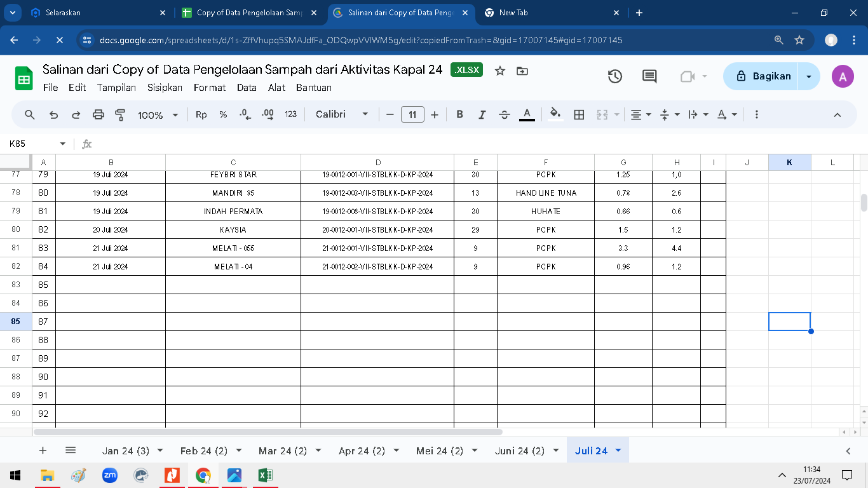Open the search menus magnifier icon

coord(30,115)
